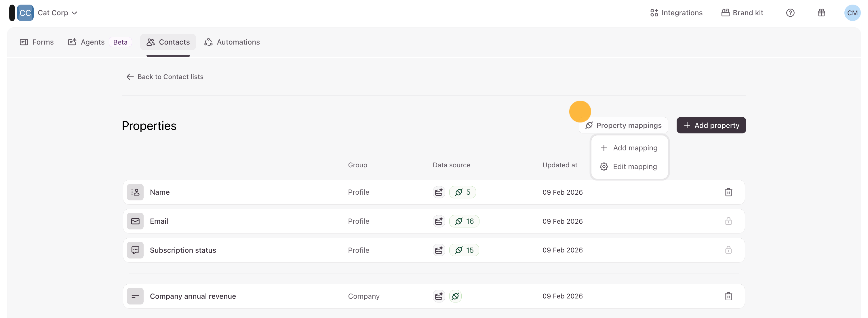This screenshot has width=868, height=318.
Task: Open the Subscription status 15 mappings badge
Action: (x=464, y=250)
